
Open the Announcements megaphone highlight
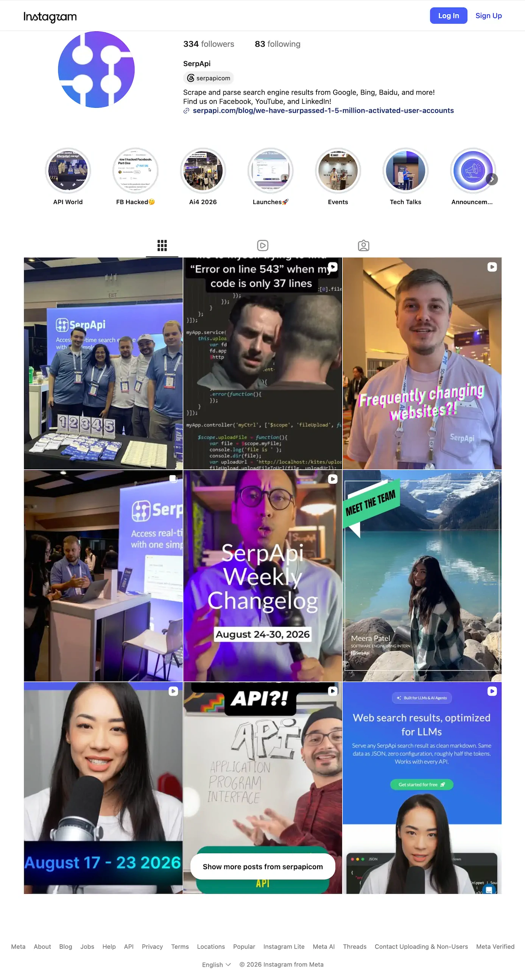473,171
